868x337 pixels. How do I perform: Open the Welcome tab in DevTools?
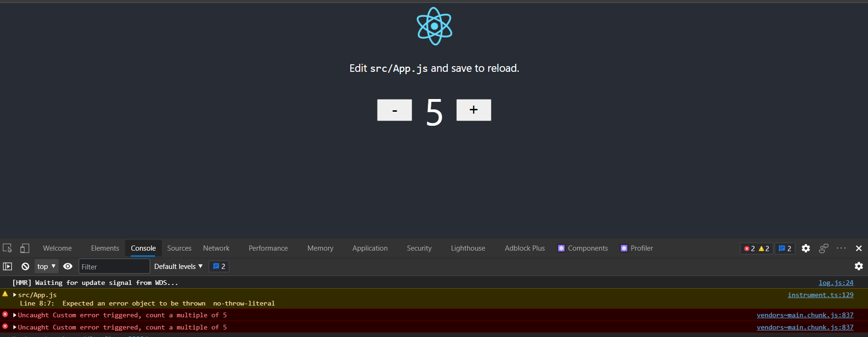point(57,248)
